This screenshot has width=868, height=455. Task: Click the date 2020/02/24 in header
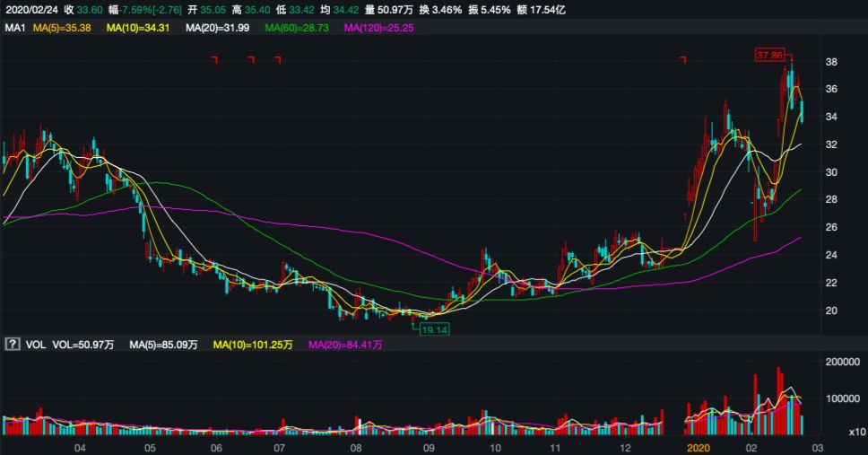(31, 10)
